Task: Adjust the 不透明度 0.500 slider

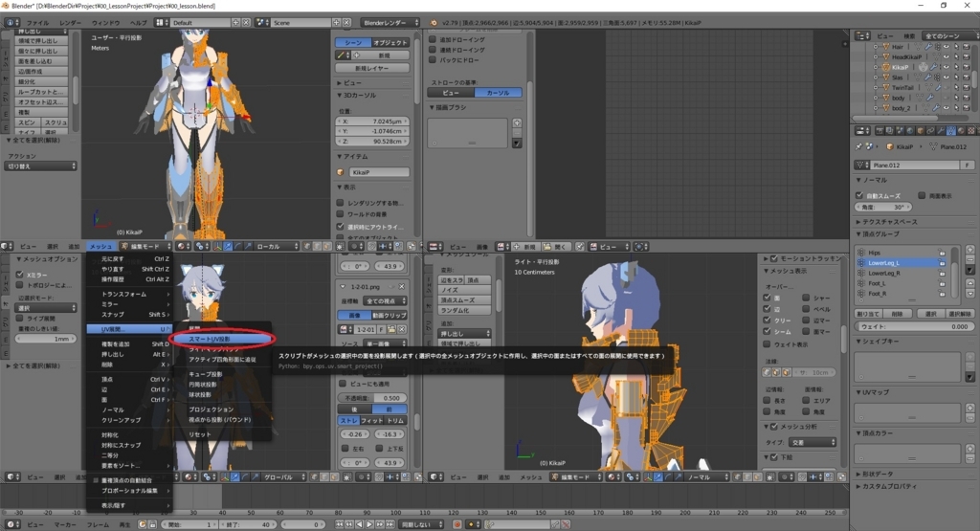Action: click(372, 398)
